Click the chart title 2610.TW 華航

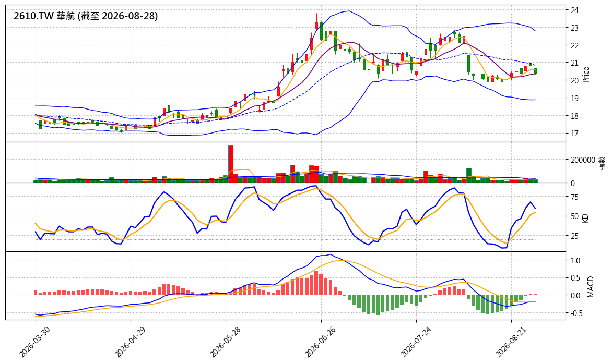(x=86, y=16)
